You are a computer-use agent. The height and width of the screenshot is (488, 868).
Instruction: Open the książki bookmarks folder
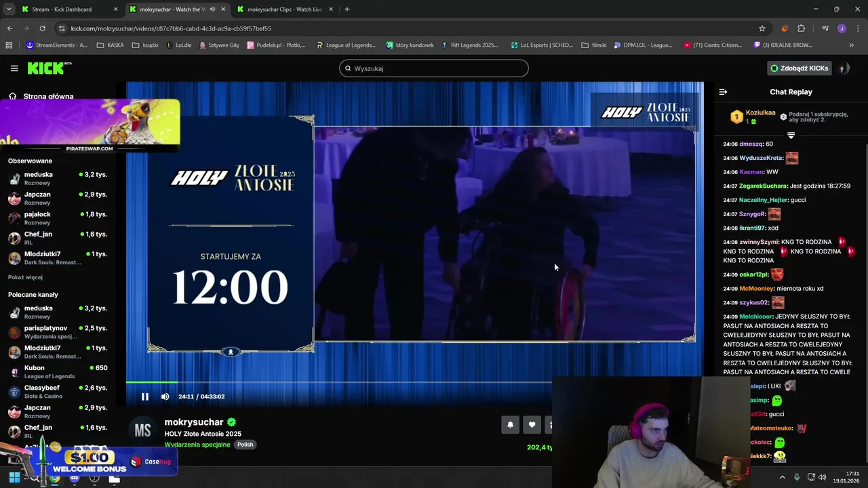point(145,45)
